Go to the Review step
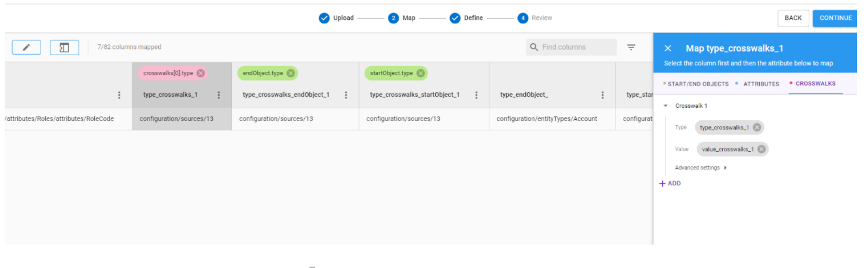Image resolution: width=868 pixels, height=268 pixels. (x=535, y=18)
